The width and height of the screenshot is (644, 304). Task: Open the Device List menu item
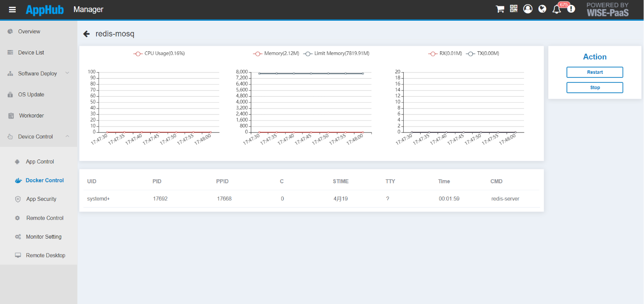(31, 53)
